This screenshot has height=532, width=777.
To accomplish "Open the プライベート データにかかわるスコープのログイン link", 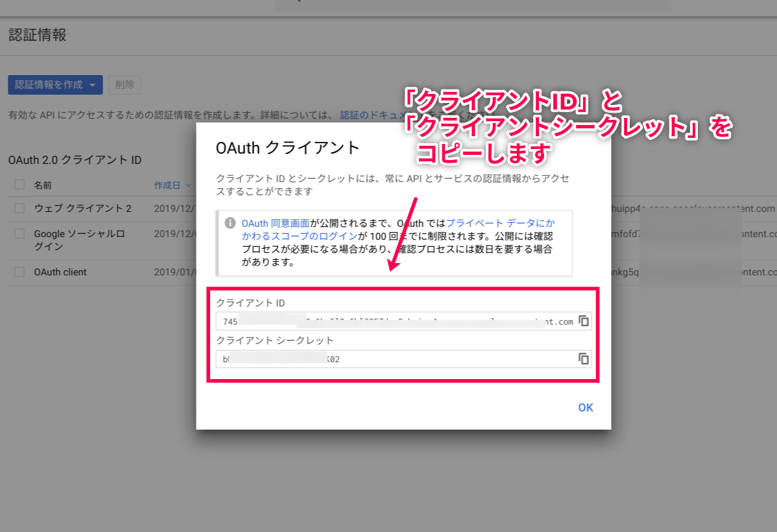I will (398, 229).
